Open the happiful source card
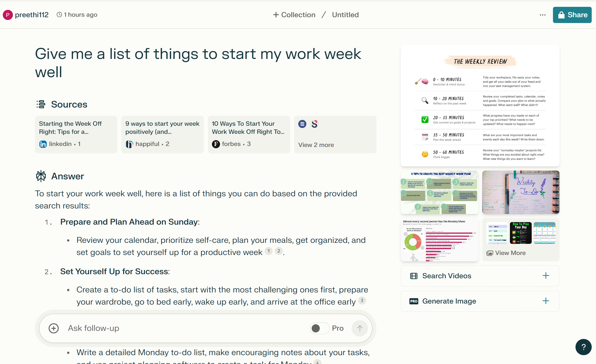The image size is (596, 364). tap(162, 135)
